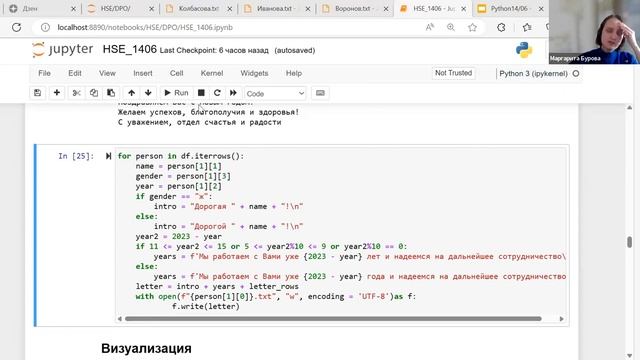Click the kernel idle indicator circle

(x=576, y=73)
